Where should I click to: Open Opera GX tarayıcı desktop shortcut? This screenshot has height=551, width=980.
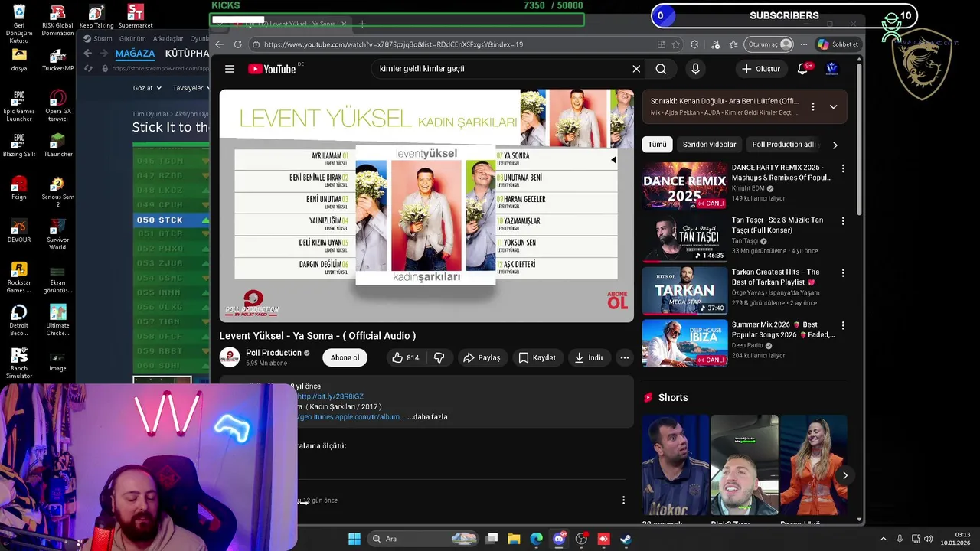[58, 106]
